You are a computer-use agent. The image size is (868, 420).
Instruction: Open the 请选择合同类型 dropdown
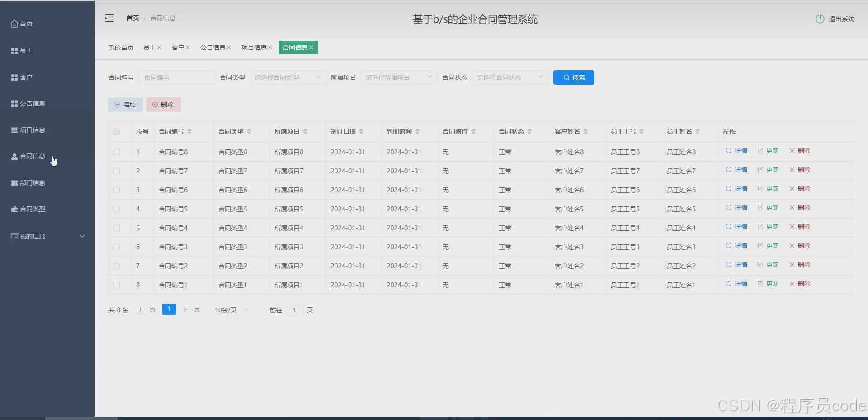click(x=287, y=77)
